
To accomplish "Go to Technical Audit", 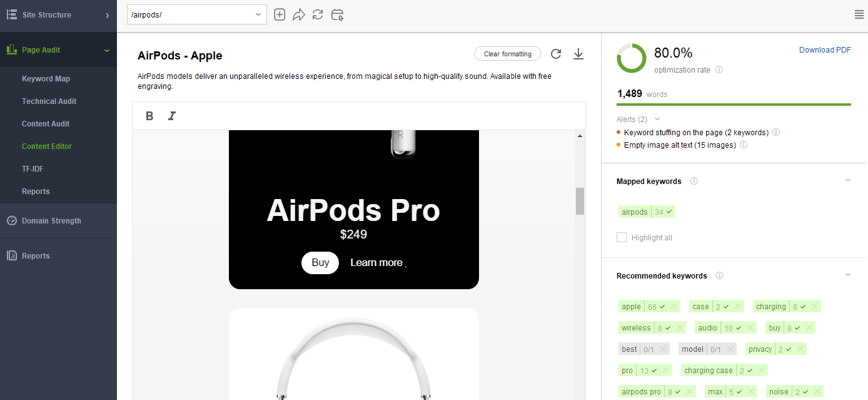I will (49, 101).
